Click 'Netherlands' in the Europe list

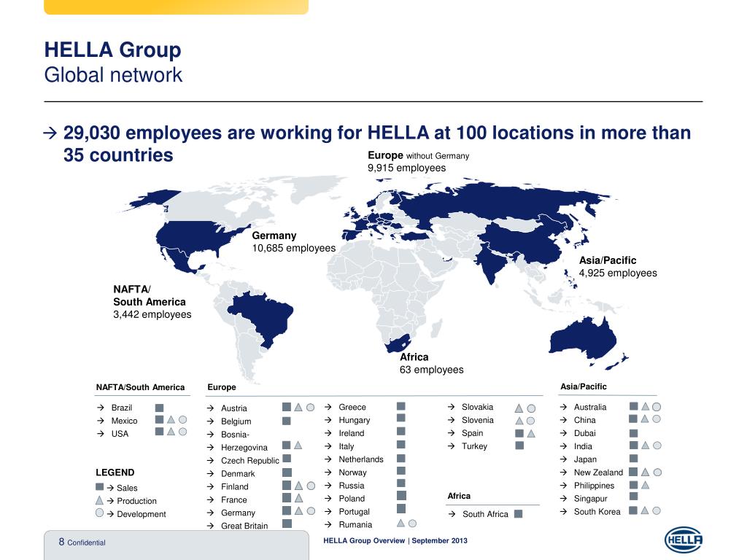(361, 459)
